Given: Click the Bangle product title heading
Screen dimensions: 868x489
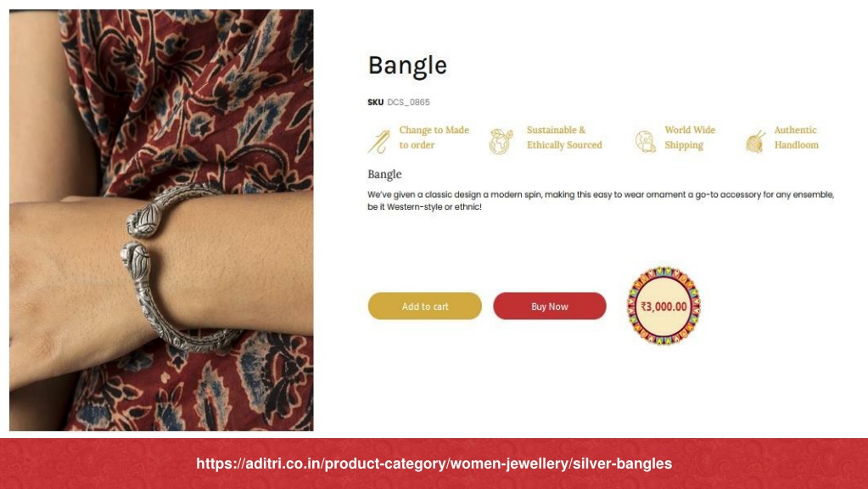Looking at the screenshot, I should tap(407, 65).
